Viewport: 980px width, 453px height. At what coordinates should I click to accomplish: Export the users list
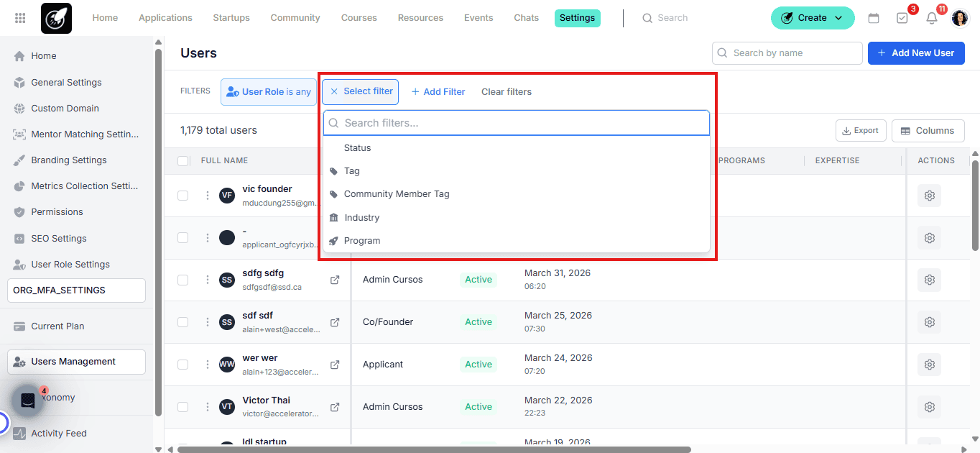coord(861,131)
